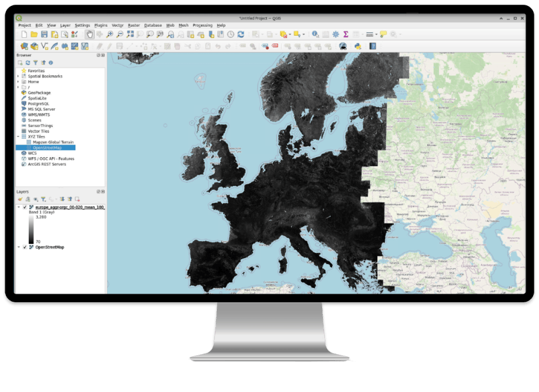The width and height of the screenshot is (539, 392).
Task: Toggle visibility of europe_aggr-orgc layer checkbox
Action: 25,207
